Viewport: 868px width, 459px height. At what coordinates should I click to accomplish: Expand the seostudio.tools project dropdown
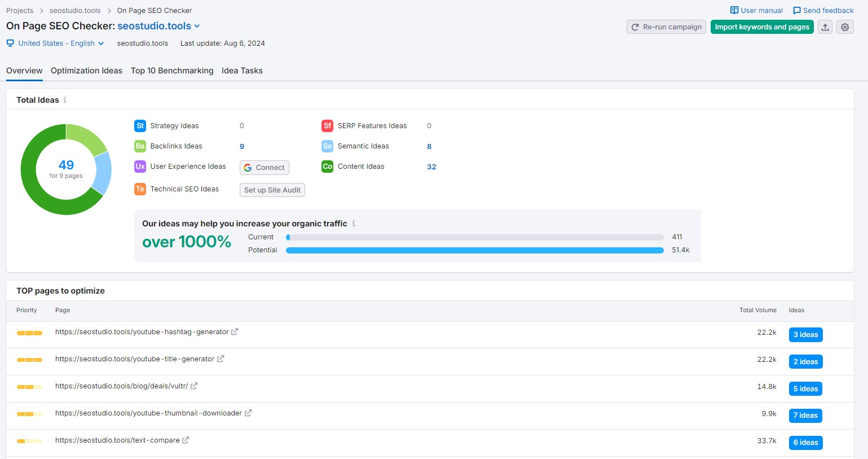coord(158,26)
